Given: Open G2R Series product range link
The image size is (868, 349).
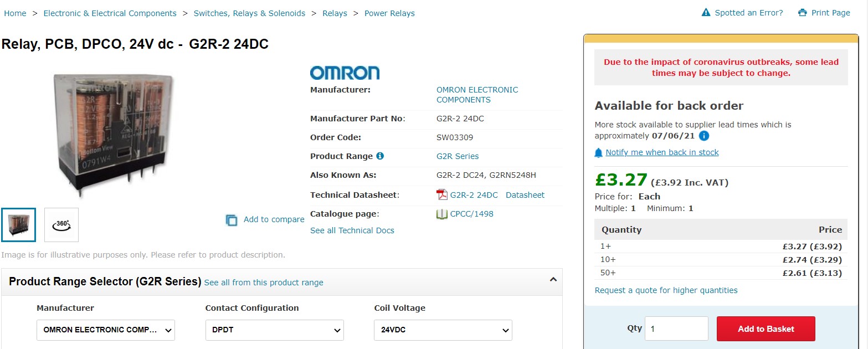Looking at the screenshot, I should 458,156.
